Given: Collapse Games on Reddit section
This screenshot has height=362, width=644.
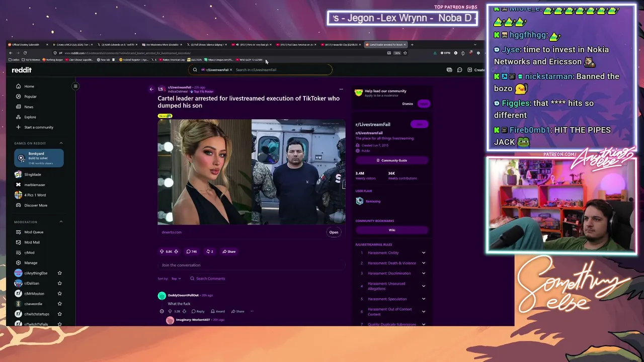Looking at the screenshot, I should [61, 143].
